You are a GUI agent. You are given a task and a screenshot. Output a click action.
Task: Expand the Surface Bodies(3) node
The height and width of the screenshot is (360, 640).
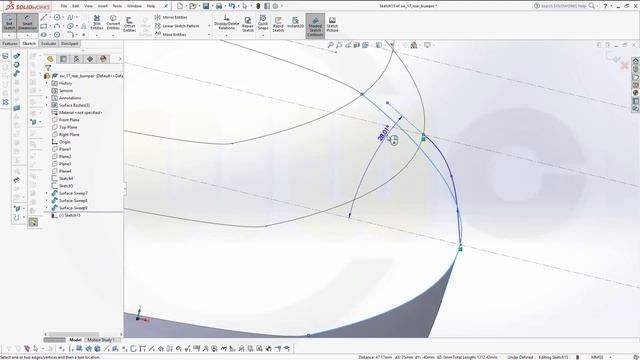pyautogui.click(x=47, y=105)
